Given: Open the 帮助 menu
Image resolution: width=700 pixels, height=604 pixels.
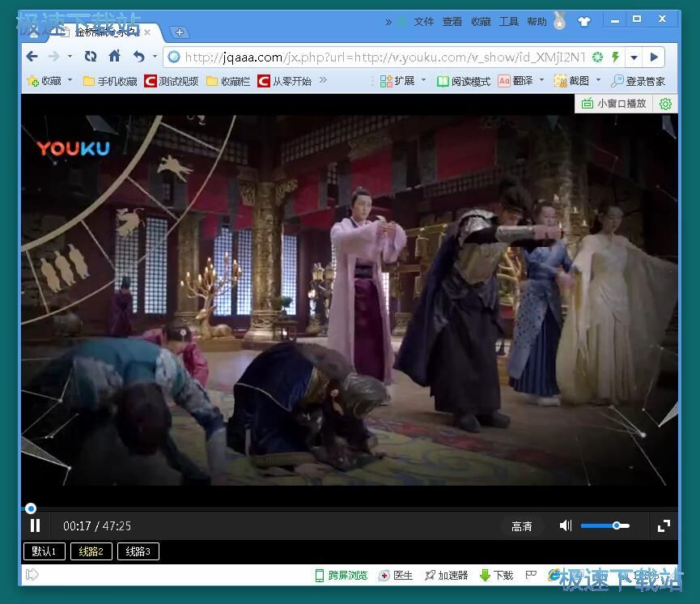Looking at the screenshot, I should pos(537,21).
